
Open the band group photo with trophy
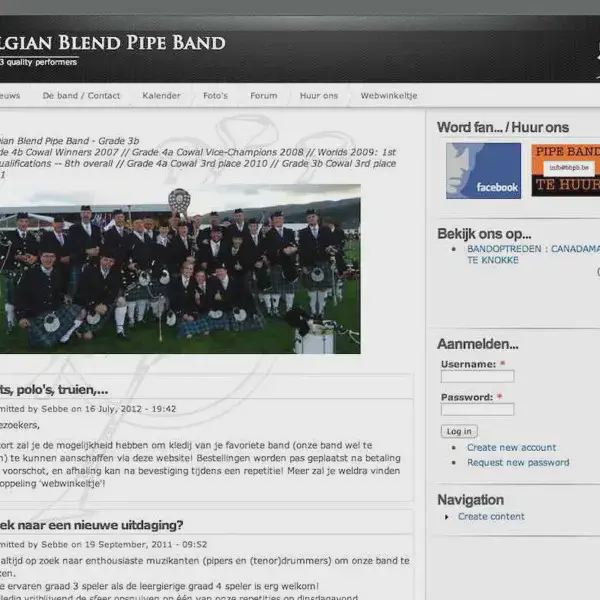(x=180, y=269)
